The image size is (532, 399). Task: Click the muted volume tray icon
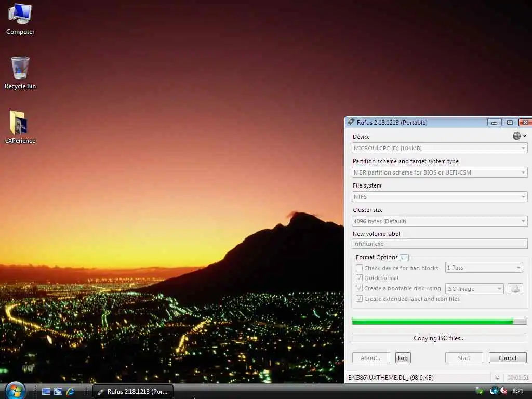[x=503, y=391]
